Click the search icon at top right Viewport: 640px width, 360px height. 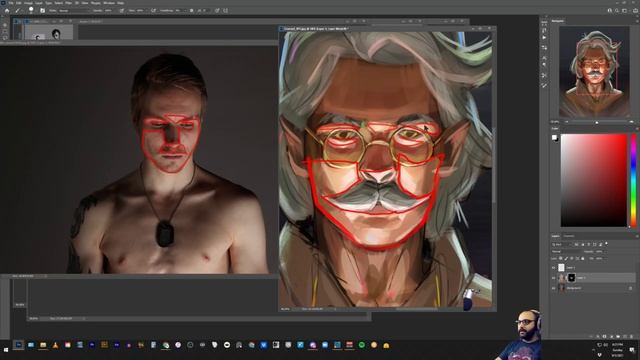[616, 11]
